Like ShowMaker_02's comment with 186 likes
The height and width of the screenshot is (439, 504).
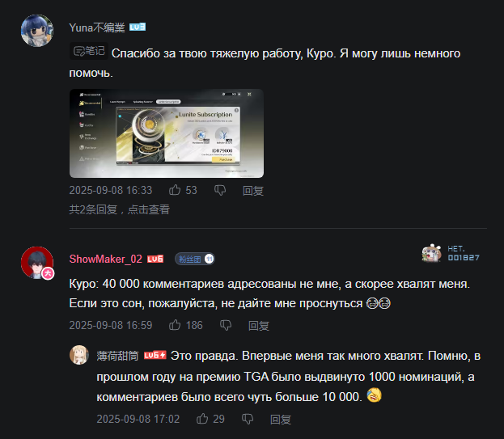[x=175, y=325]
